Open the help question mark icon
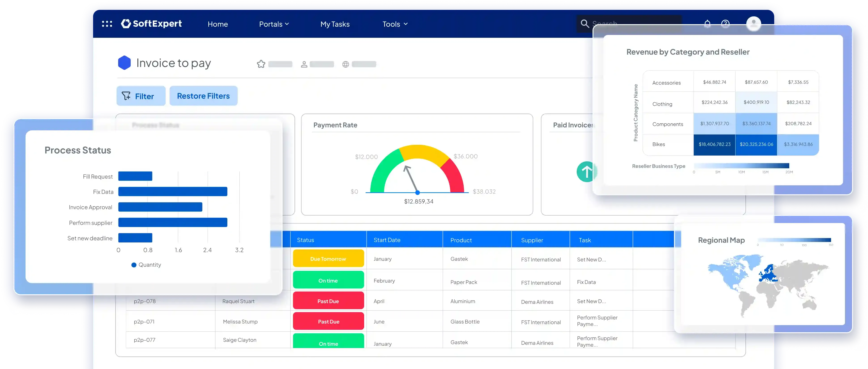The height and width of the screenshot is (369, 868). 725,24
